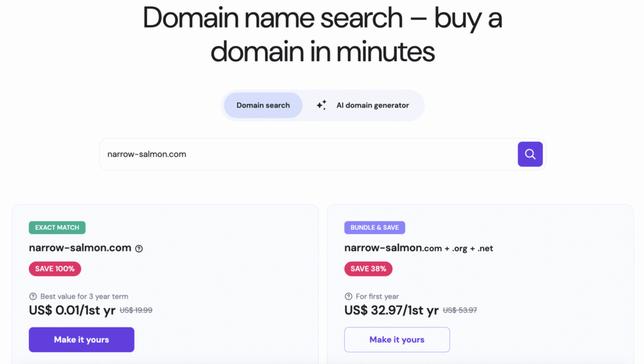644x364 pixels.
Task: Click the crossed-out US$ 53.97 price
Action: click(459, 310)
